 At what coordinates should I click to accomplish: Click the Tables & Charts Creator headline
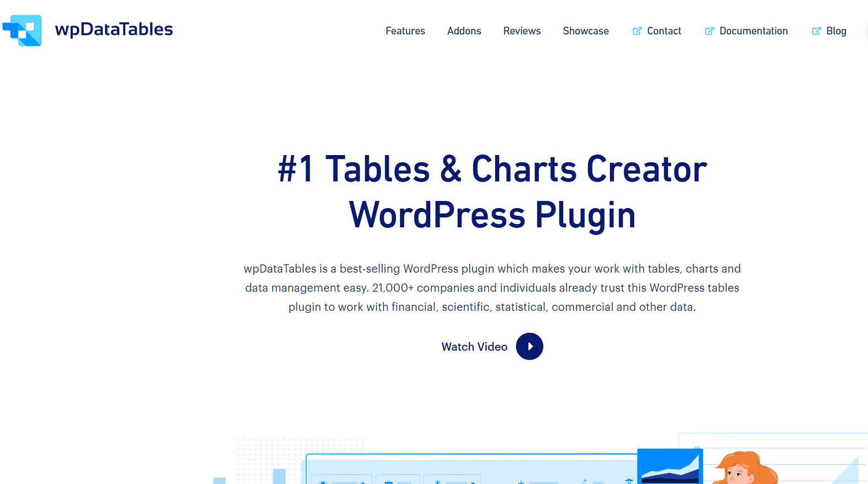[492, 191]
